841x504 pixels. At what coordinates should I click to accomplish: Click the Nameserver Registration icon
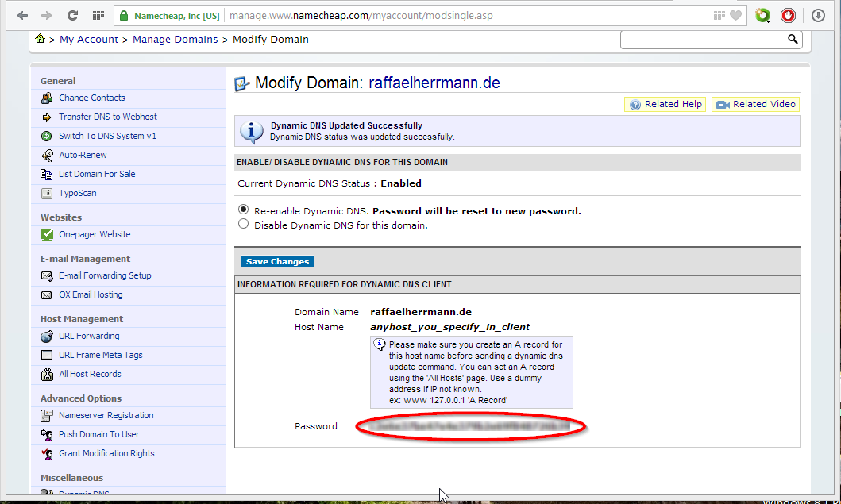click(47, 416)
